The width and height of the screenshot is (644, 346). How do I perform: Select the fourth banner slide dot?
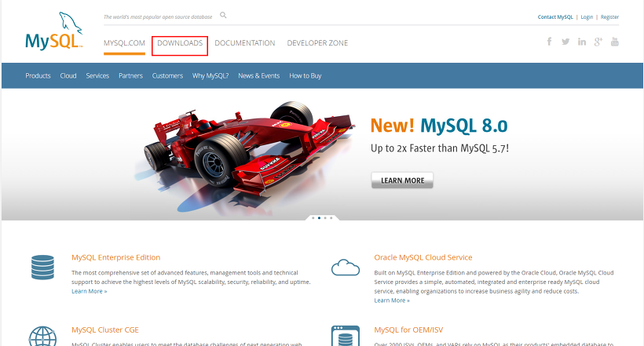click(x=331, y=218)
